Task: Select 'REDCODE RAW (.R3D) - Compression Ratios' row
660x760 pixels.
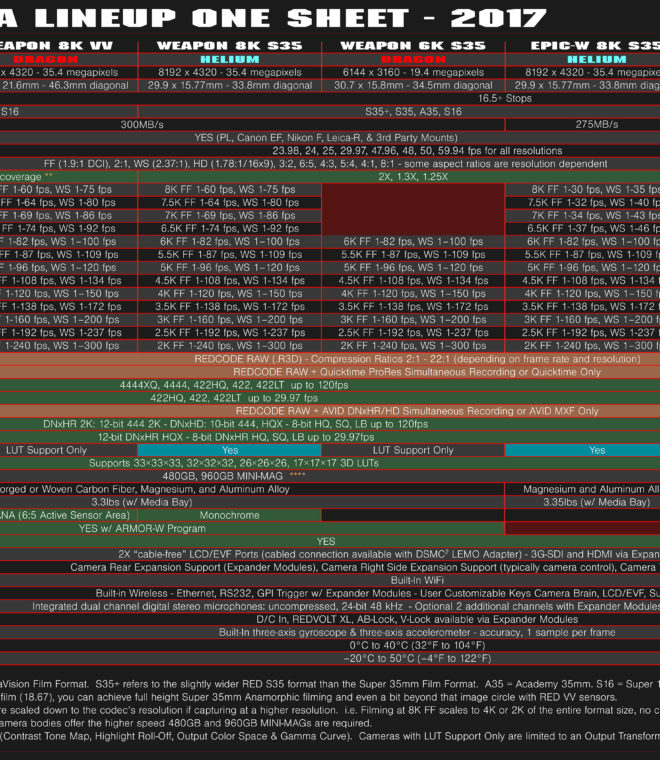Action: tap(330, 359)
